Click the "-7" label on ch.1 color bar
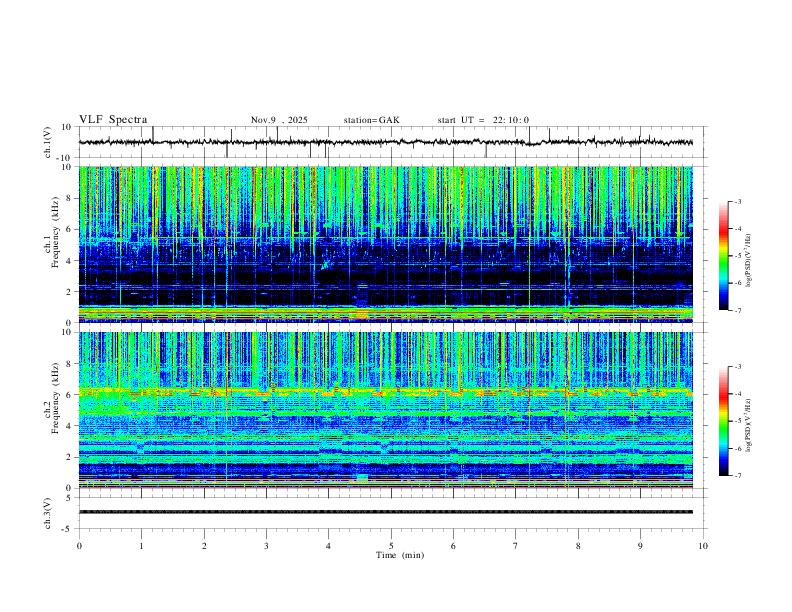 pos(737,311)
